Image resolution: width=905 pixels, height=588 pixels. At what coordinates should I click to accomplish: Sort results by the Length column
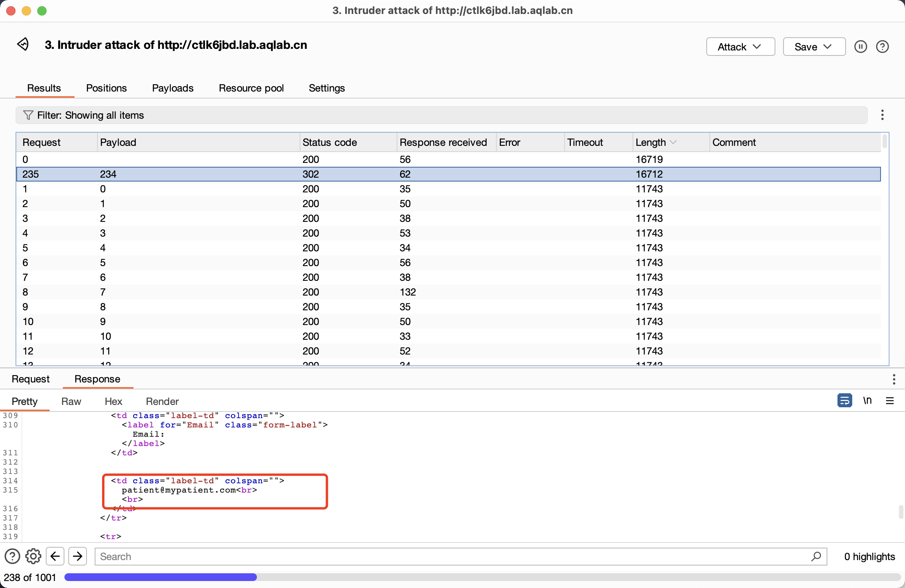[651, 142]
